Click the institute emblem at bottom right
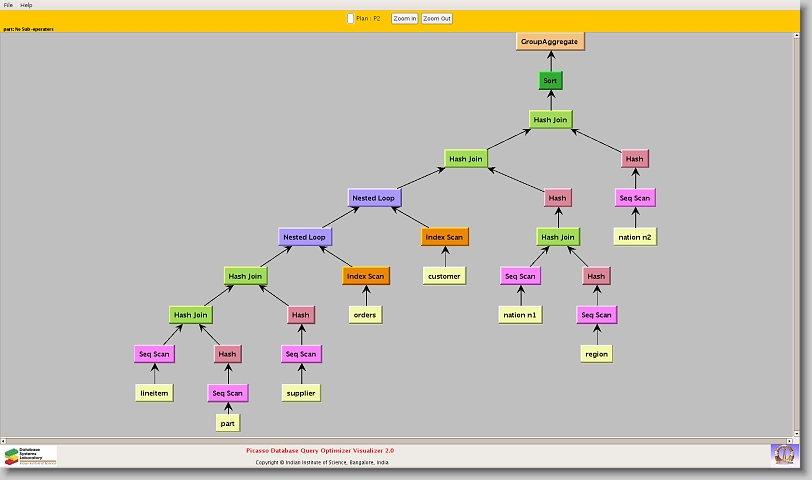Viewport: 812px width, 480px height. tap(784, 454)
